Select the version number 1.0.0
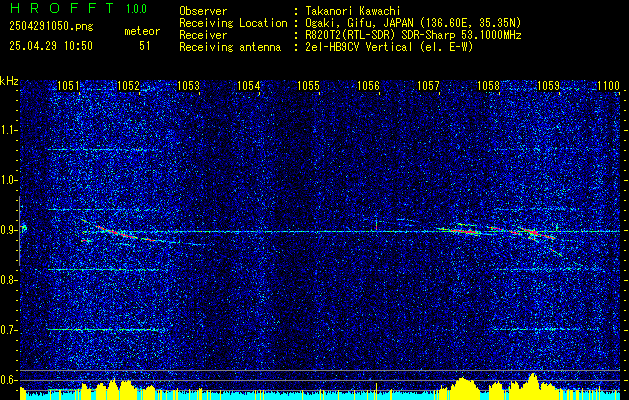629x400 pixels. pyautogui.click(x=136, y=9)
